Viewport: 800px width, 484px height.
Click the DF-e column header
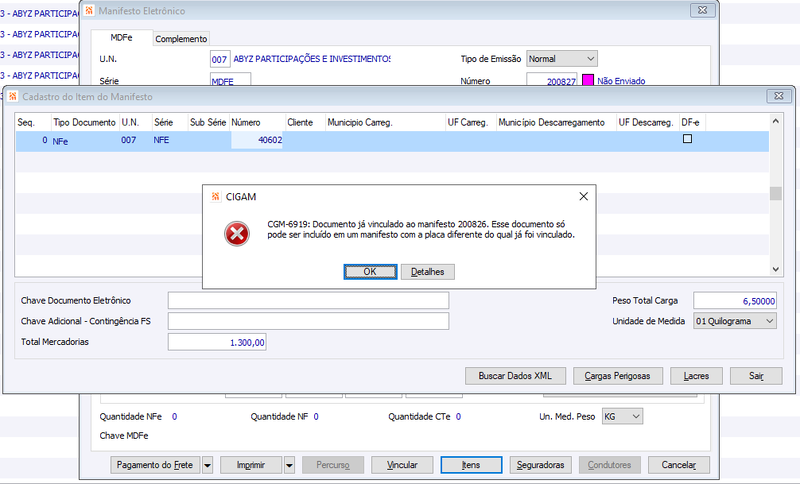click(x=692, y=122)
